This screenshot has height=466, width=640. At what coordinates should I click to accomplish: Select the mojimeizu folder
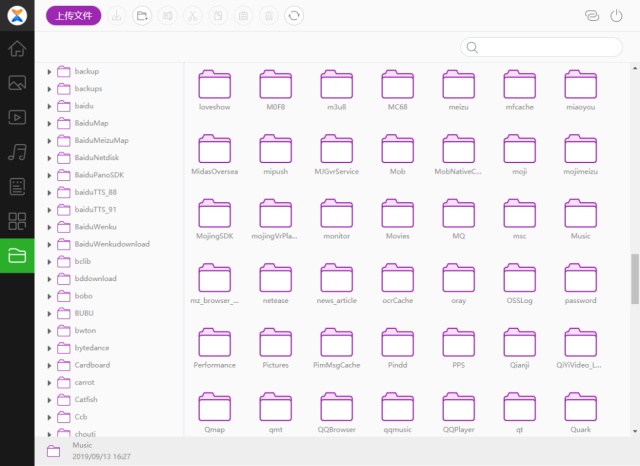[x=580, y=155]
